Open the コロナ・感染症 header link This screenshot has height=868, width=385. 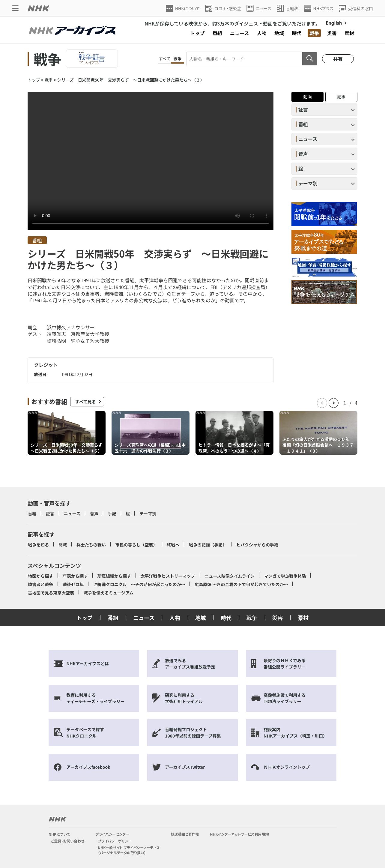point(223,8)
